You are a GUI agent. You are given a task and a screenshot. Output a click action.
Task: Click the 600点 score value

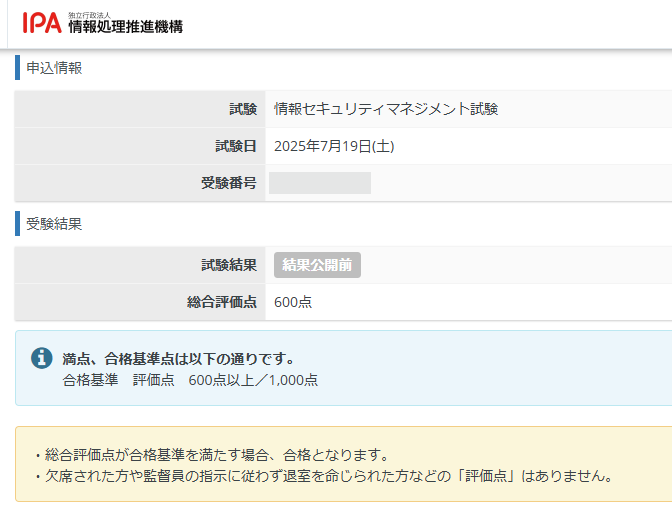click(x=293, y=301)
